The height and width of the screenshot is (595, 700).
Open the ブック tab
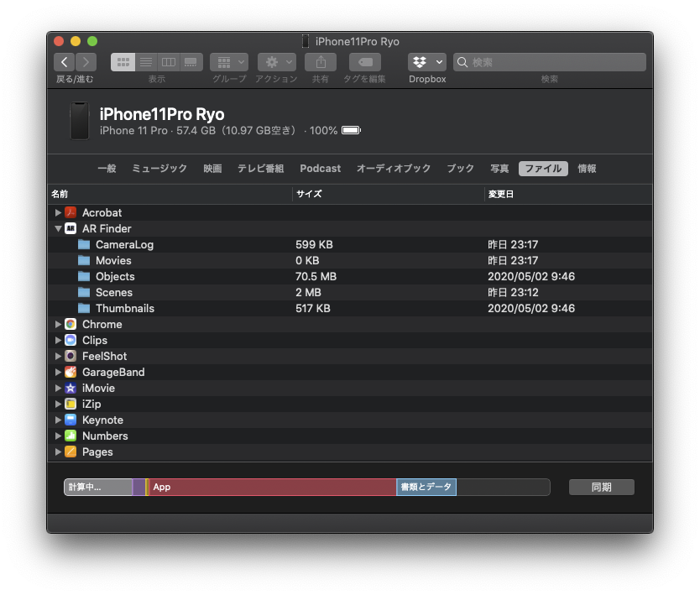pyautogui.click(x=460, y=169)
